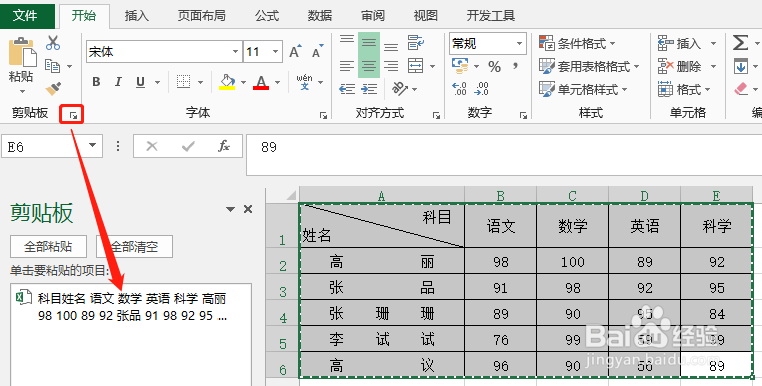This screenshot has width=762, height=386.
Task: Switch to the 视图 tab
Action: pyautogui.click(x=425, y=16)
